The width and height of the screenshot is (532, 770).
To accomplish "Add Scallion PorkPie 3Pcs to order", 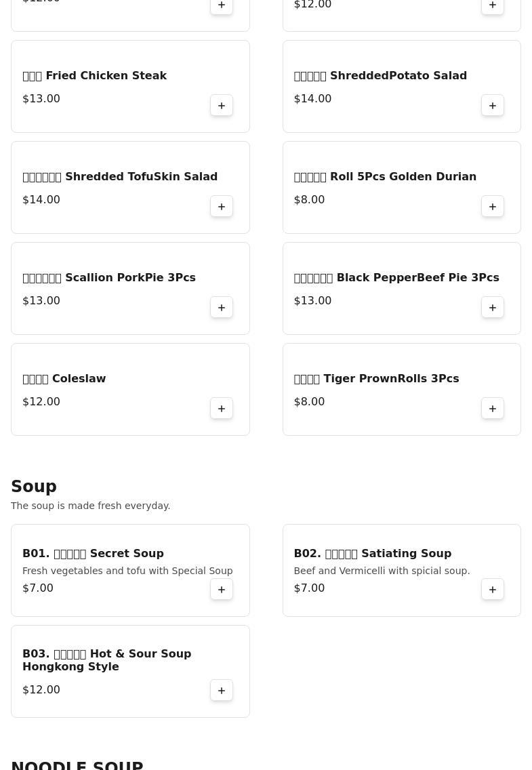I will click(x=222, y=308).
